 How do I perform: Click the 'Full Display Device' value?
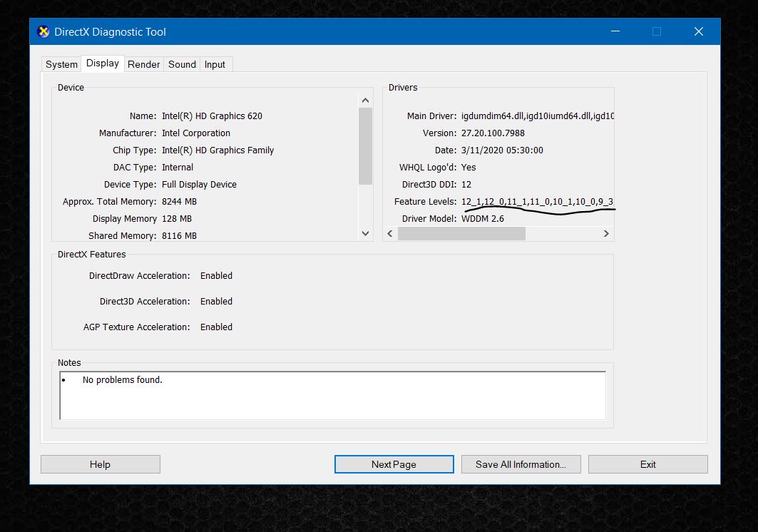coord(199,184)
